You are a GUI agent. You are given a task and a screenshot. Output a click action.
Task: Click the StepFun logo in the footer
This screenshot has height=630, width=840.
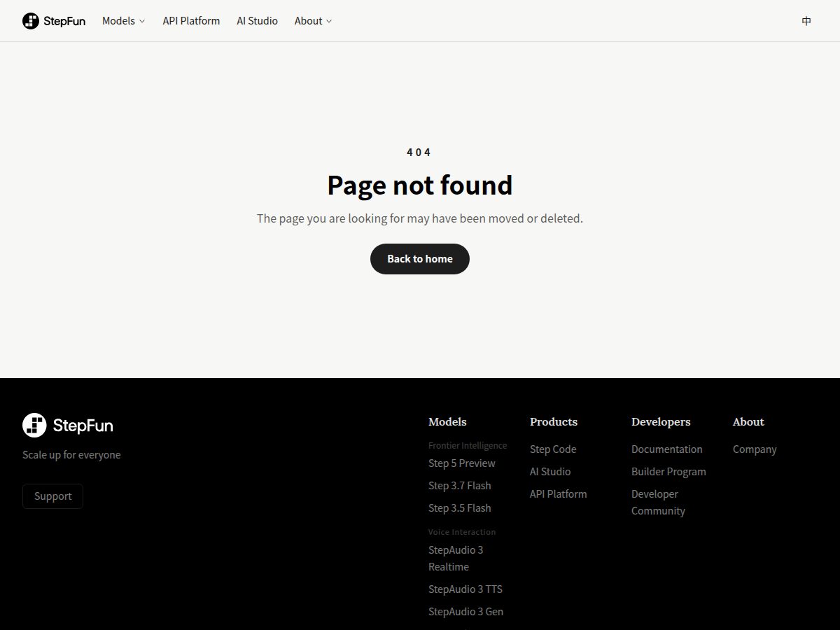click(67, 425)
